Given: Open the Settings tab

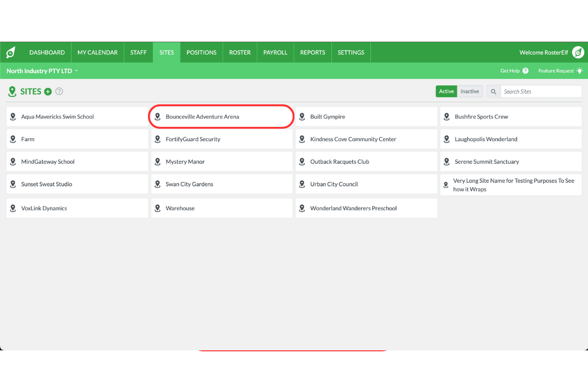Looking at the screenshot, I should coord(351,52).
